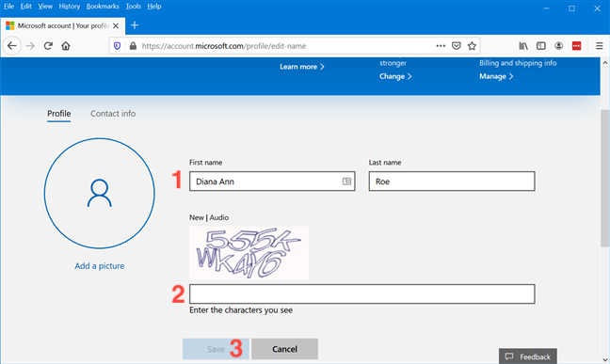Viewport: 610px width, 364px height.
Task: Minimize the browser window
Action: pyautogui.click(x=547, y=8)
